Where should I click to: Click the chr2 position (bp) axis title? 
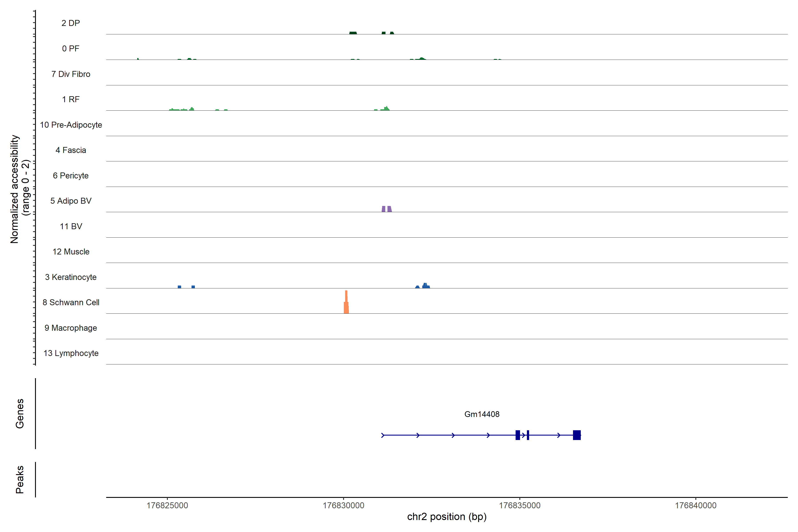[x=446, y=517]
